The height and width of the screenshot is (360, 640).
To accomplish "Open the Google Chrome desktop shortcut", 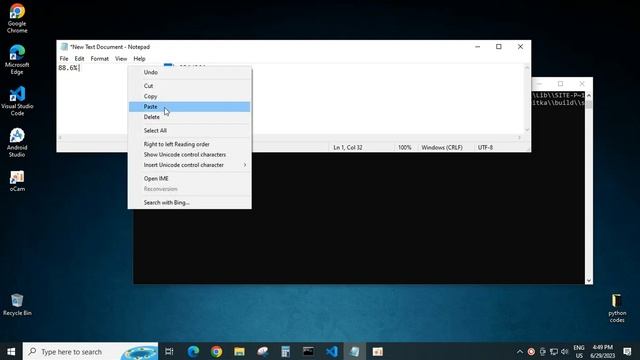I will pos(17,18).
